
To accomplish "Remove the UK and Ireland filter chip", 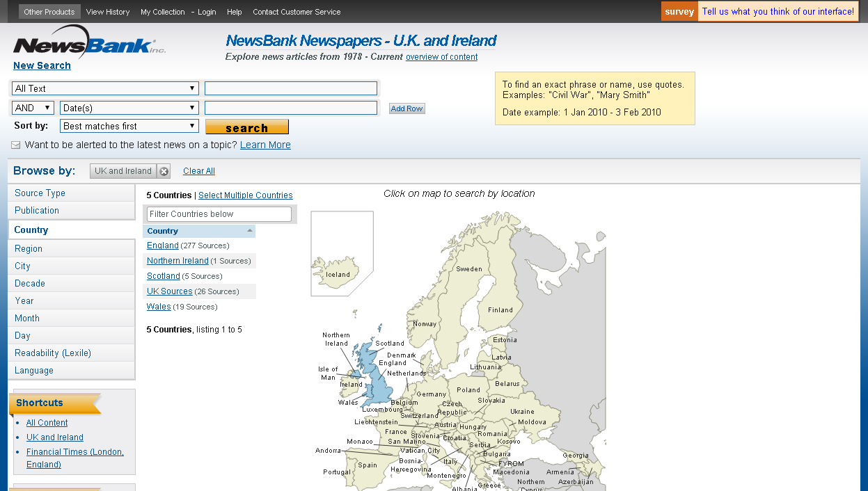I will click(164, 170).
